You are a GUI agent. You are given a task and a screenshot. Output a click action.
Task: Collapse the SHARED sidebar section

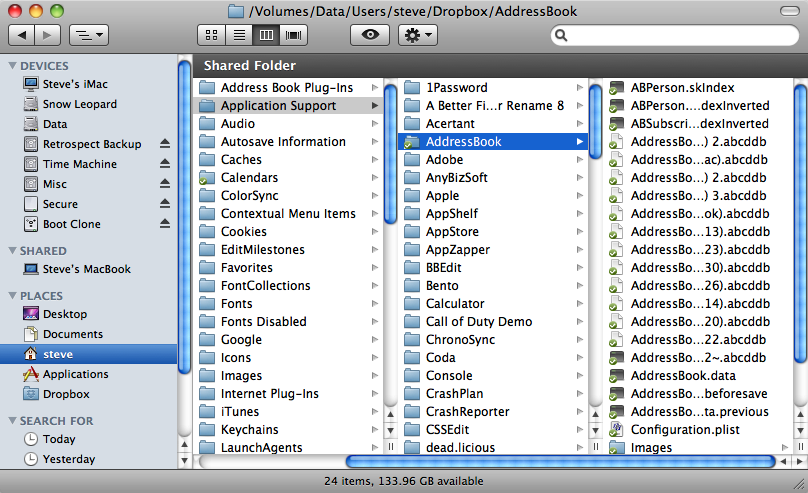click(x=13, y=250)
